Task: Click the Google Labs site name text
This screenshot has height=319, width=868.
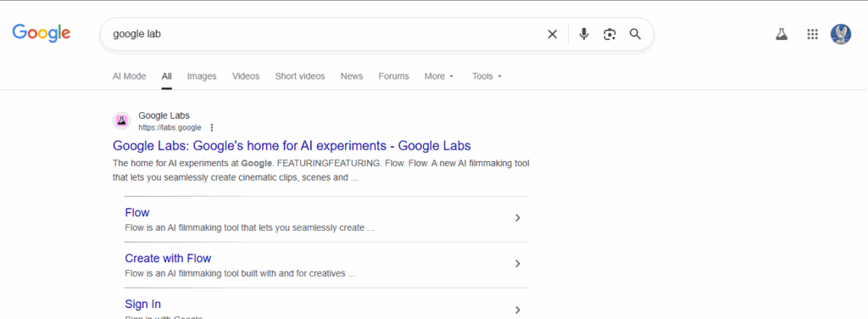Action: [164, 115]
